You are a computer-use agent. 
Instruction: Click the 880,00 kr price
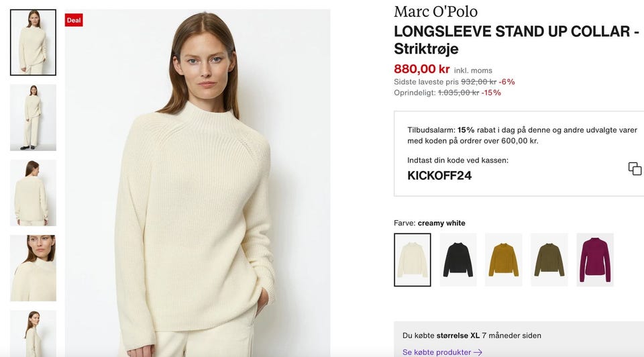pyautogui.click(x=421, y=68)
